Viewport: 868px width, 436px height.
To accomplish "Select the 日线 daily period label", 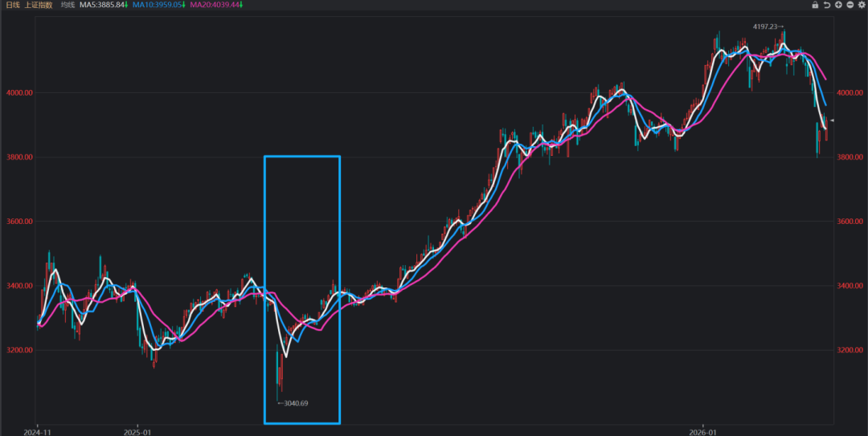I will (x=12, y=5).
